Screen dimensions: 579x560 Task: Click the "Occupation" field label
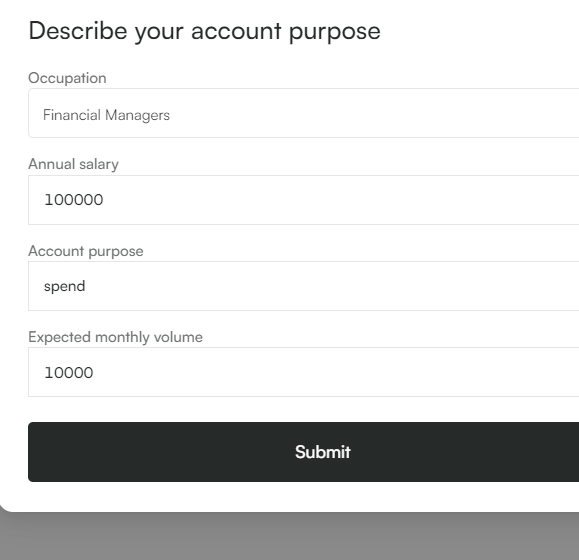point(67,78)
